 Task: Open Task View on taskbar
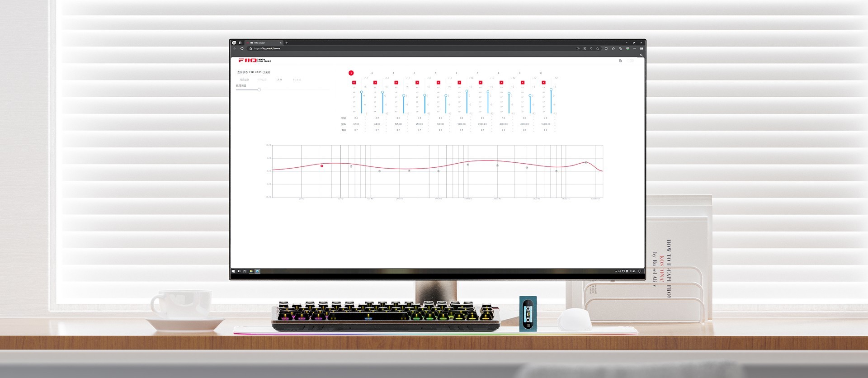[245, 271]
